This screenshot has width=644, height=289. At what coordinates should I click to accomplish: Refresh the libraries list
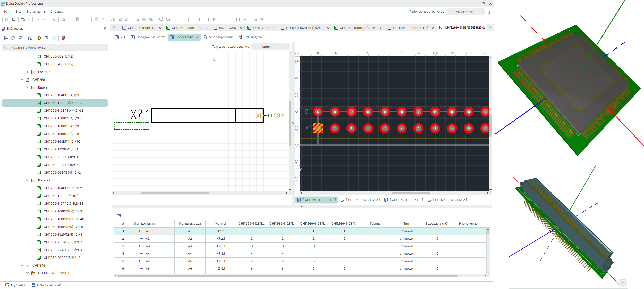(13, 38)
